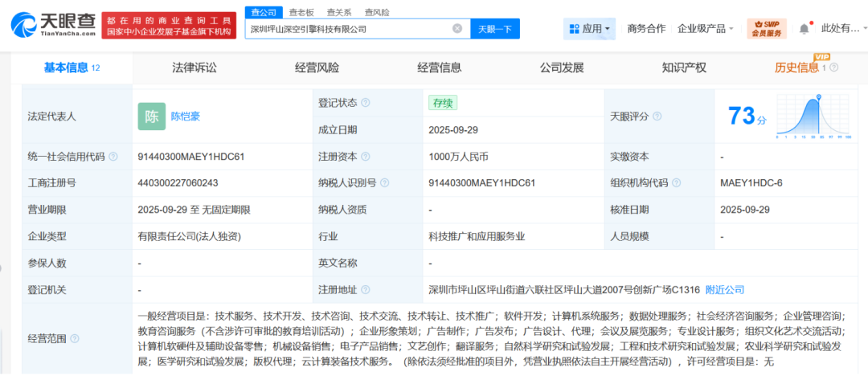Open legal representative 陈恺豪 link
This screenshot has height=384, width=868.
[186, 116]
